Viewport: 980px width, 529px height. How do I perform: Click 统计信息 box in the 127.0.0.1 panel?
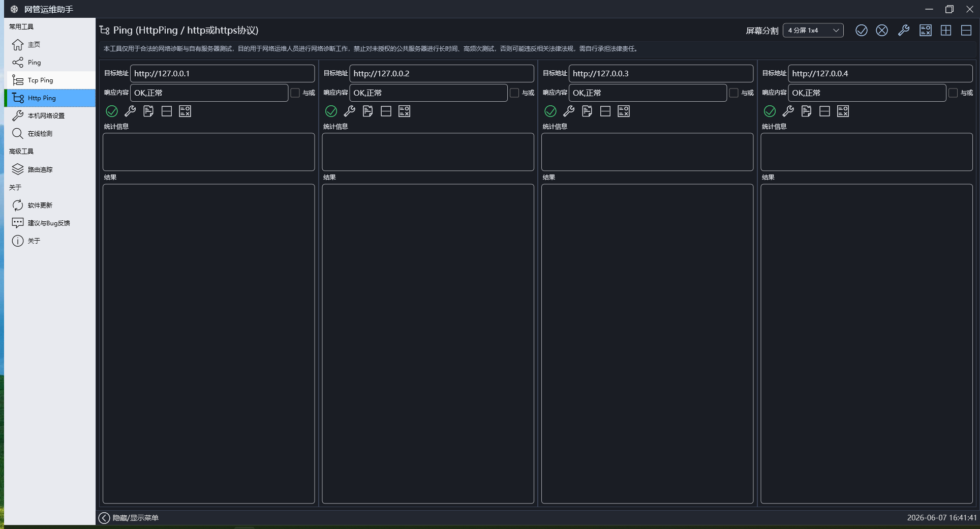pyautogui.click(x=209, y=152)
